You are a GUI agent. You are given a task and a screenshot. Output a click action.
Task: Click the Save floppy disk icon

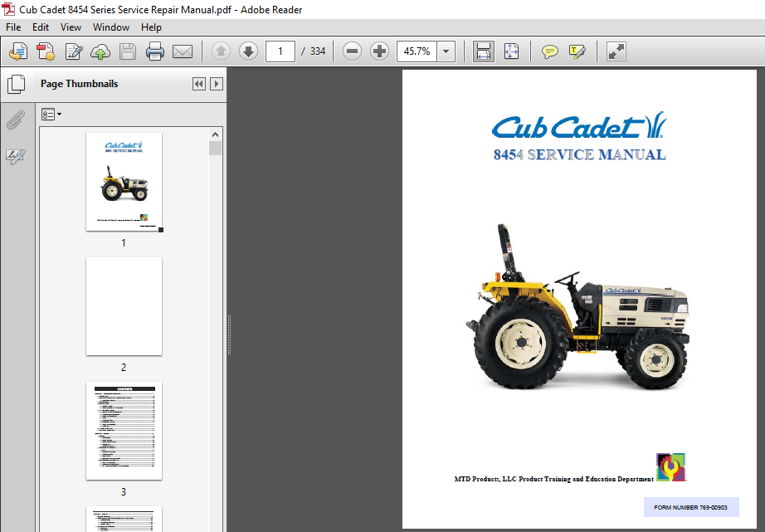[128, 51]
